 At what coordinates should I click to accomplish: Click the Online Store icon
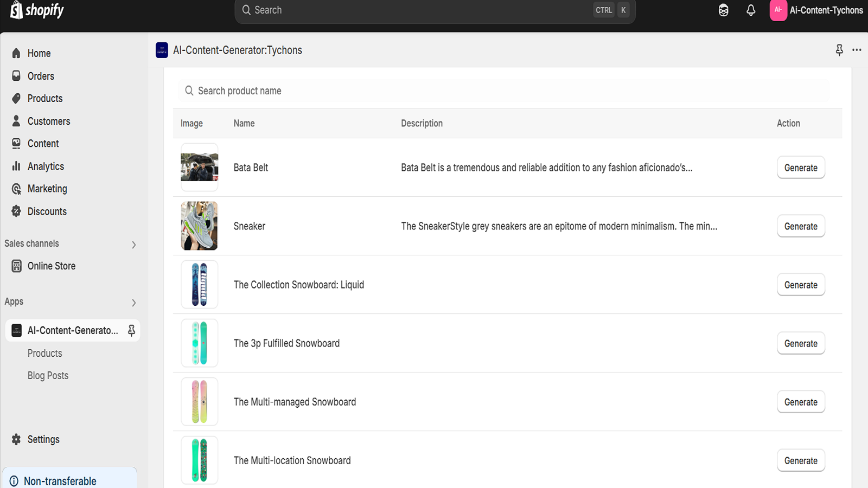click(17, 266)
